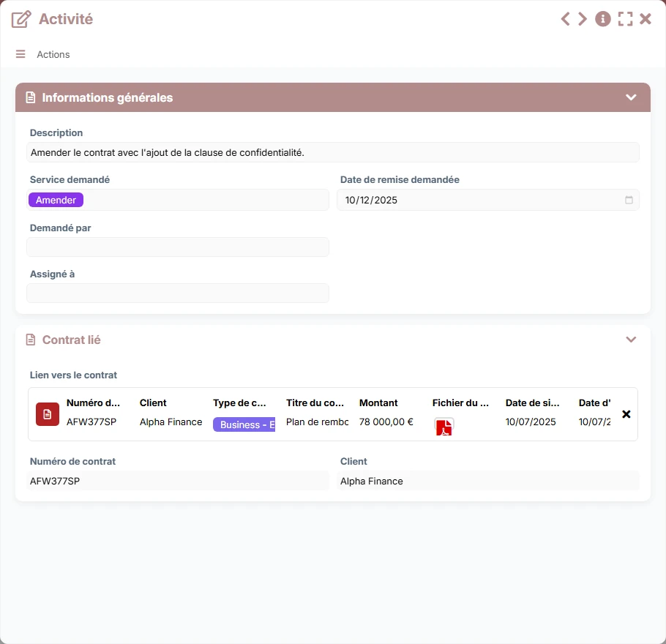Collapse the Contrat lié section

pos(631,340)
